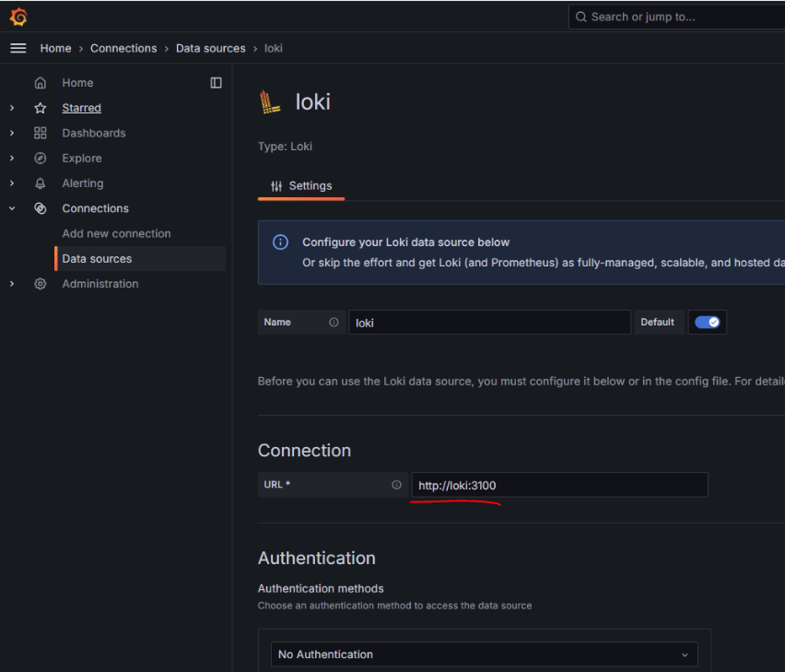This screenshot has width=785, height=672.
Task: Click the Administration gear icon
Action: pyautogui.click(x=41, y=284)
